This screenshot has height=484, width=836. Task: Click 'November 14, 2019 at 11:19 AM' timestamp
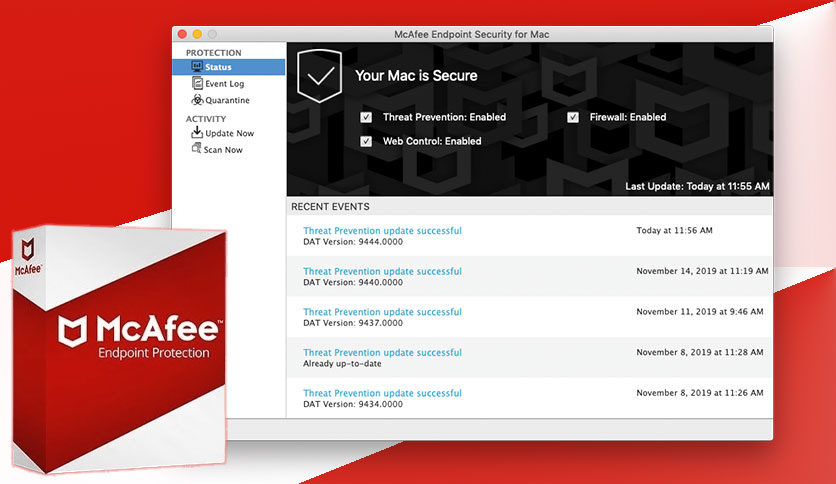point(702,271)
